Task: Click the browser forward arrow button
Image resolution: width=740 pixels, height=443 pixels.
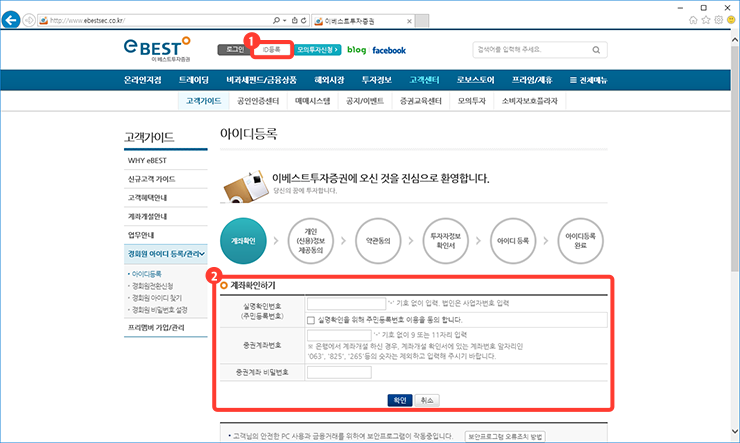Action: point(29,20)
